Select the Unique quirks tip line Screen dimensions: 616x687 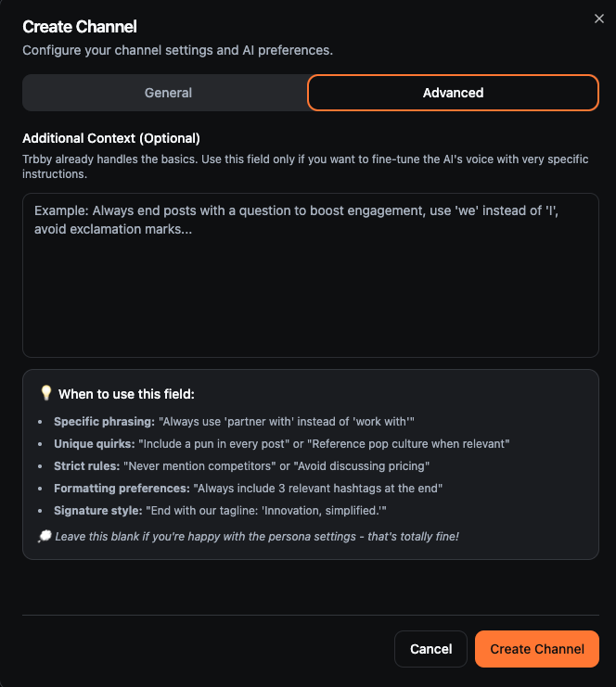coord(281,444)
